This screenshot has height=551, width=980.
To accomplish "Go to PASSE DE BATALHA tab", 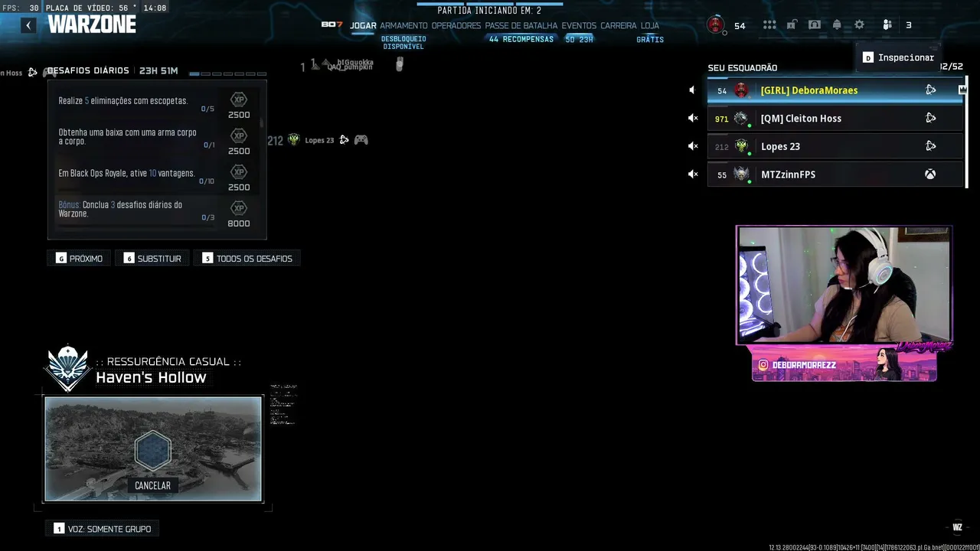I will coord(521,25).
